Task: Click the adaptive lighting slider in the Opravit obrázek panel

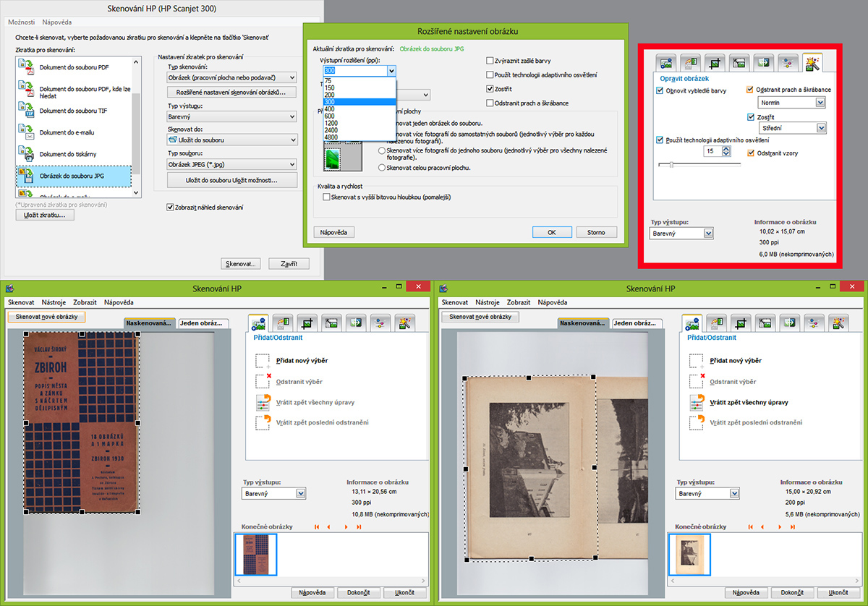Action: tap(699, 165)
